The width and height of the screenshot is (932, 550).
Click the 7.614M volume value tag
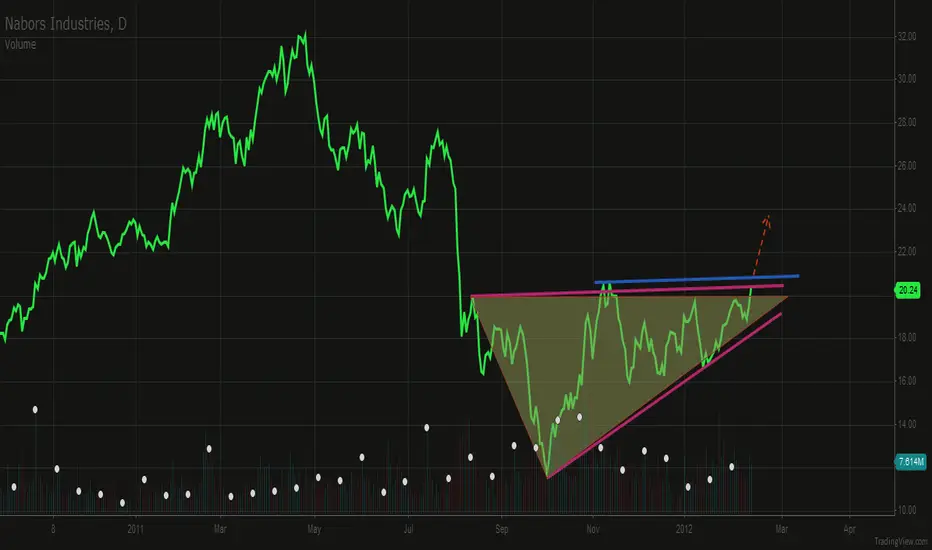tap(911, 461)
